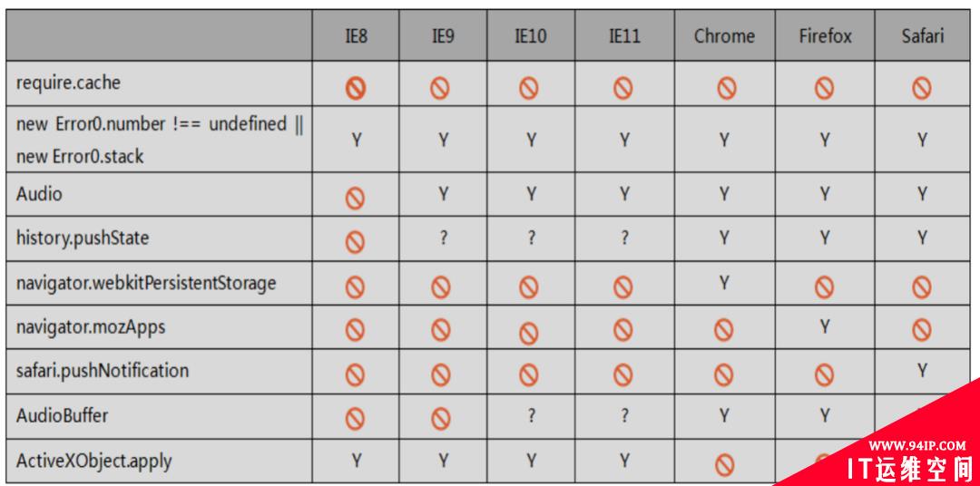
Task: Click the Y for navigator.webkitPersistentStorage under Chrome
Action: [x=724, y=283]
